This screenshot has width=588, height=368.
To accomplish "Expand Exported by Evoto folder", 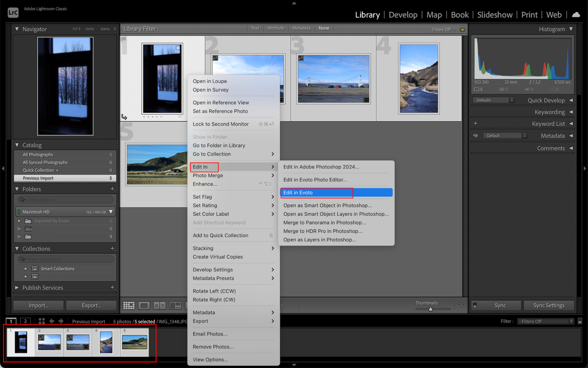I will 19,221.
